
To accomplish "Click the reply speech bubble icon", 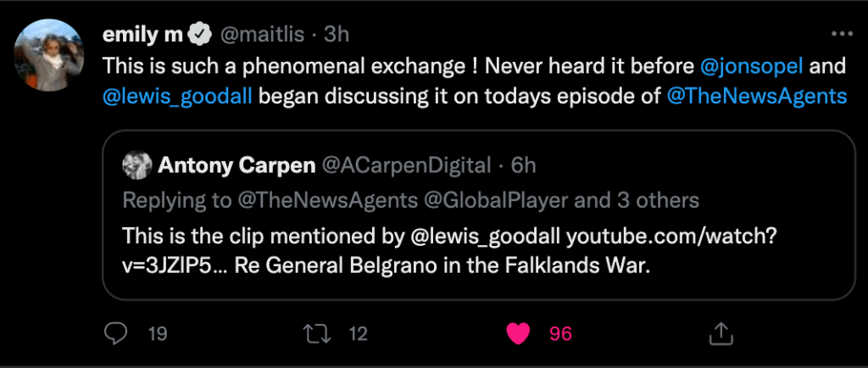I will pyautogui.click(x=115, y=333).
